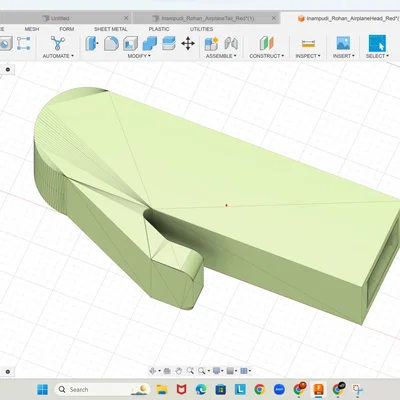The width and height of the screenshot is (400, 400).
Task: Open Display Settings monitor icon
Action: pos(217,371)
